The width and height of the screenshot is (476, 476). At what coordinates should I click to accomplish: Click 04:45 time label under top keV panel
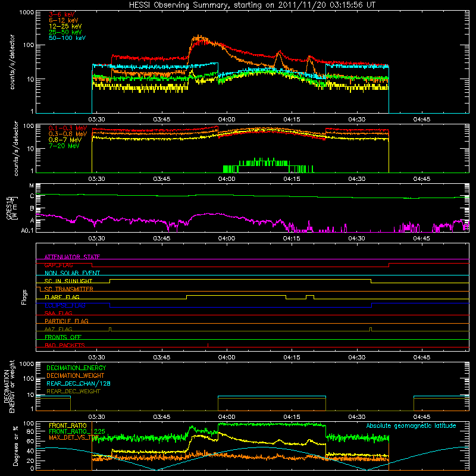click(422, 120)
